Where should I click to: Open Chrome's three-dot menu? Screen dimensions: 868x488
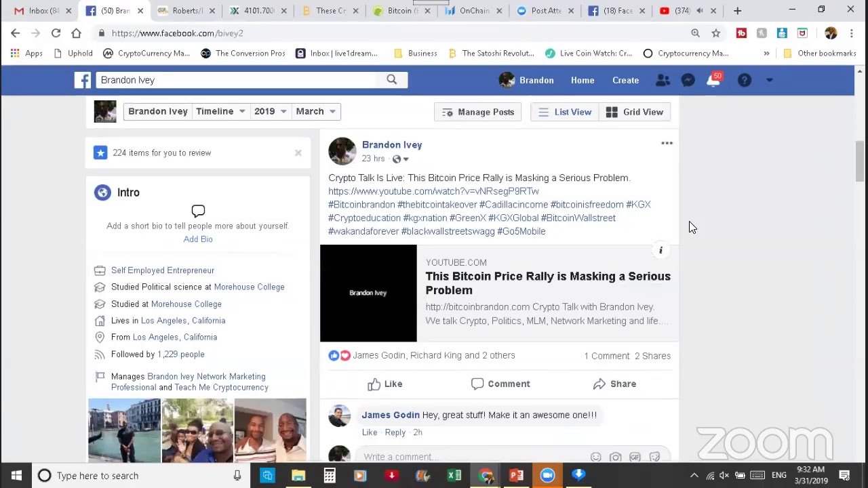pos(852,33)
